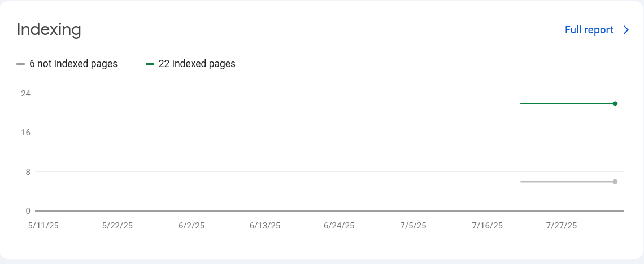Click the green indexed pages legend marker
The image size is (644, 264).
tap(150, 64)
